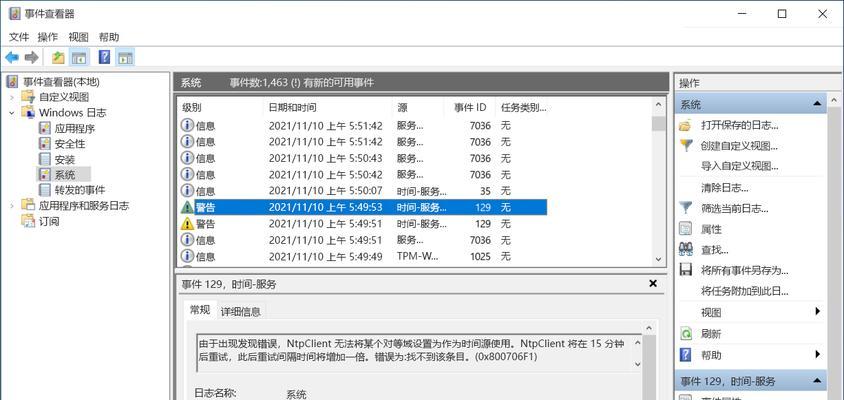Select TPM-W event 1025 row
Screen dimensions: 844x400
pyautogui.click(x=363, y=256)
